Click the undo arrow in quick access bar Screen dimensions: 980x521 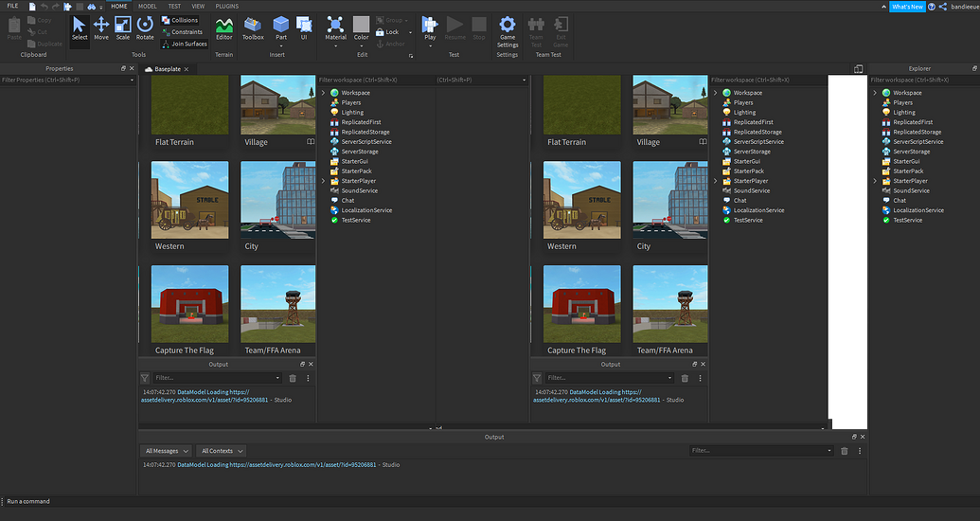point(44,7)
